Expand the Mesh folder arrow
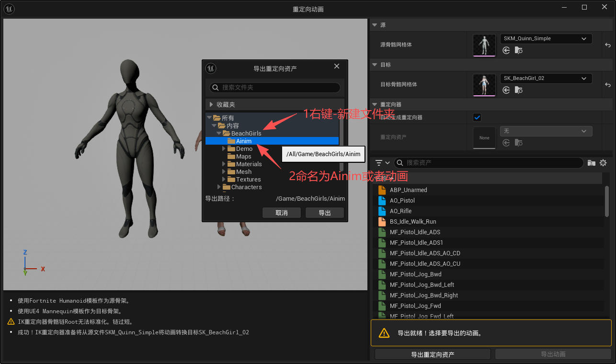616x364 pixels. click(x=224, y=171)
